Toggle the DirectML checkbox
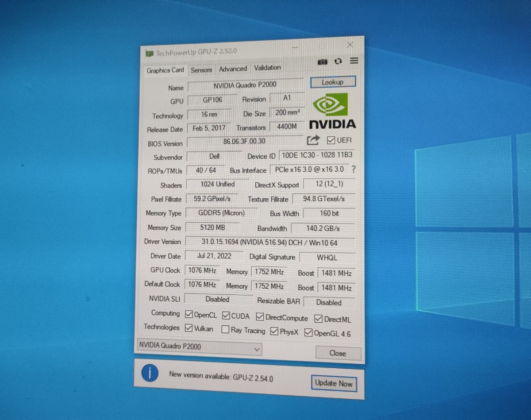Viewport: 531px width, 420px height. coord(318,319)
